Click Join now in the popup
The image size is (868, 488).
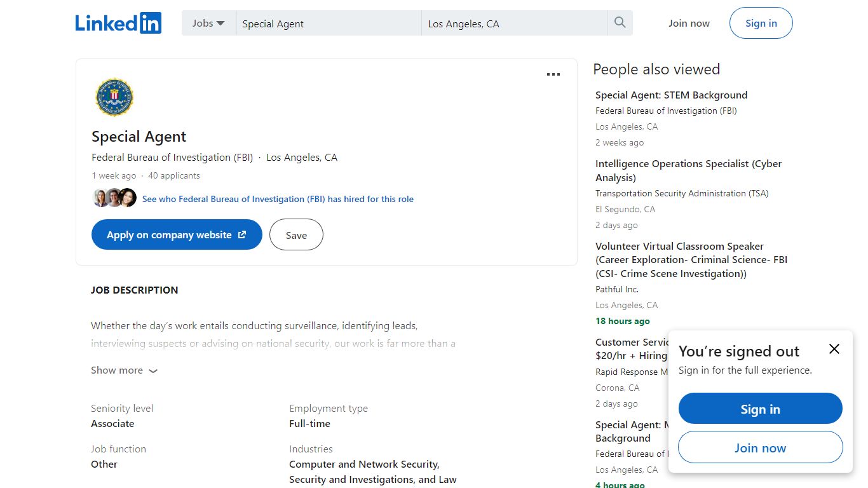click(761, 447)
